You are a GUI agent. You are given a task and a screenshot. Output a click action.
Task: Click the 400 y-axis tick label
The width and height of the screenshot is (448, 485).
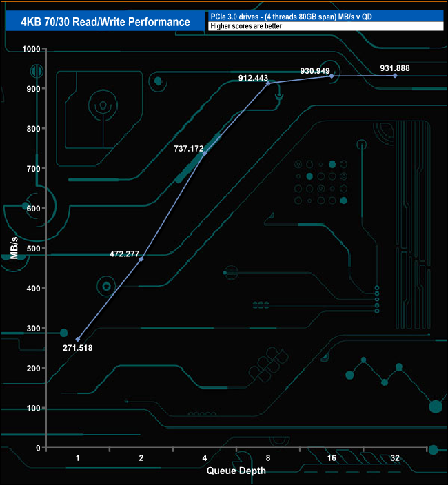33,288
